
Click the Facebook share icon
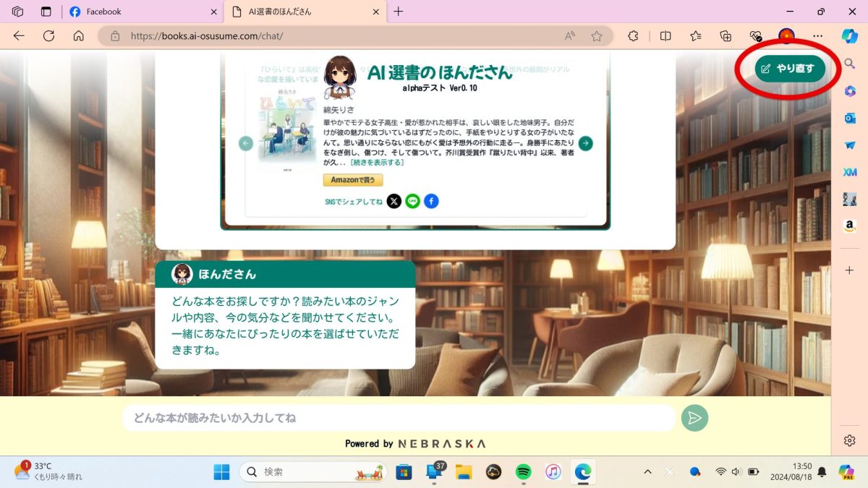431,201
